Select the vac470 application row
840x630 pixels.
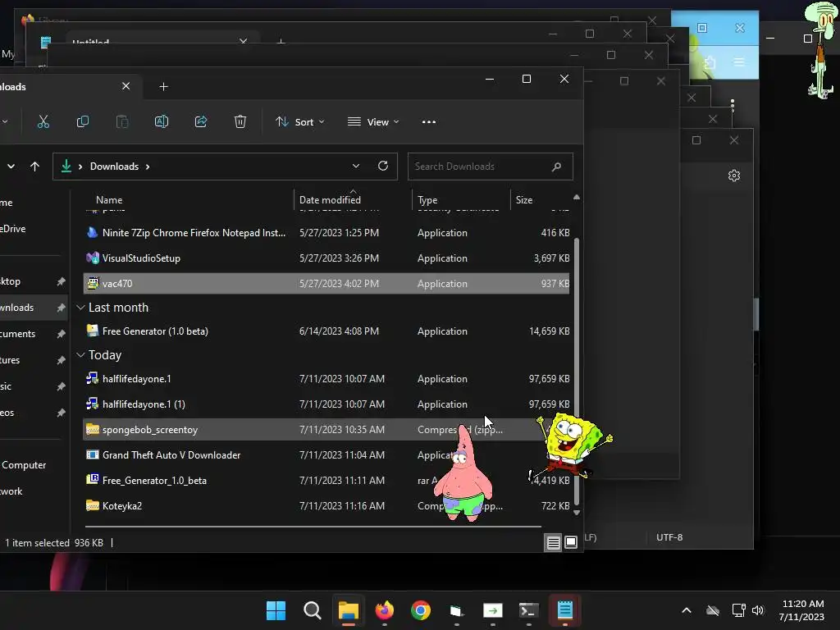326,283
